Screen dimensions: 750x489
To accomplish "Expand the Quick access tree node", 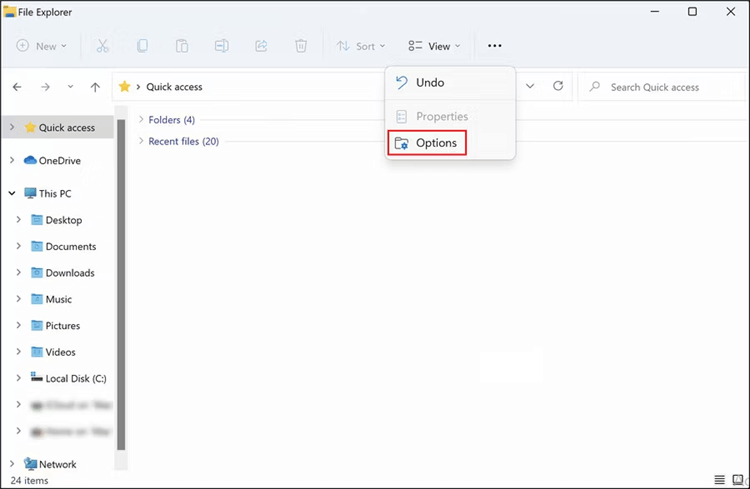I will point(12,127).
